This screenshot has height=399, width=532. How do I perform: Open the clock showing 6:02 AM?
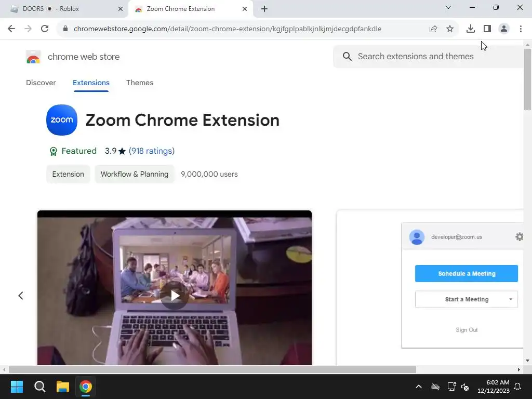pos(494,387)
